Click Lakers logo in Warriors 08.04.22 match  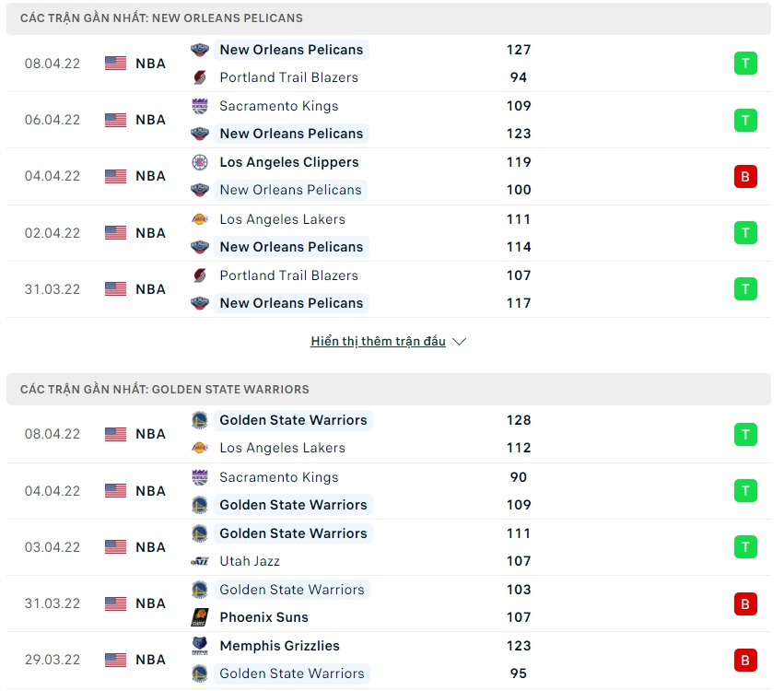pyautogui.click(x=200, y=448)
